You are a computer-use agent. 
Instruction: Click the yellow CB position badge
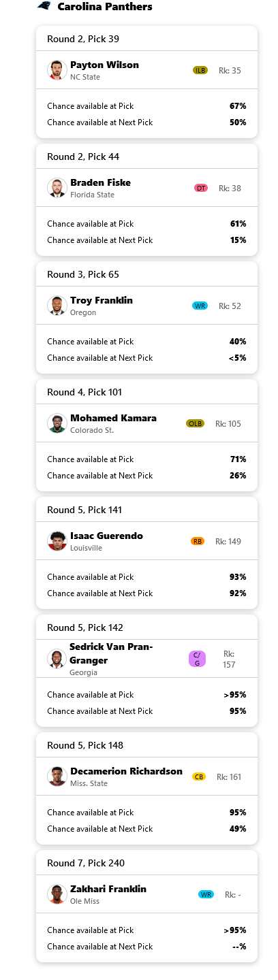(199, 777)
